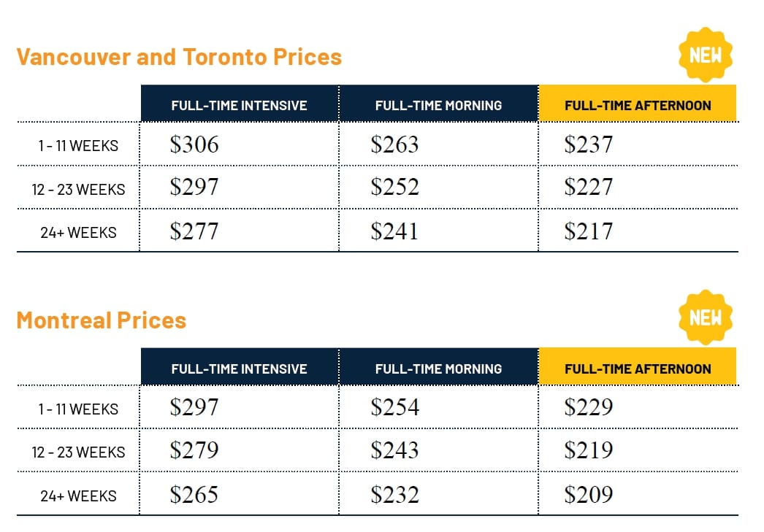The height and width of the screenshot is (532, 764).
Task: Click the NEW badge beside Montreal Prices
Action: 706,317
